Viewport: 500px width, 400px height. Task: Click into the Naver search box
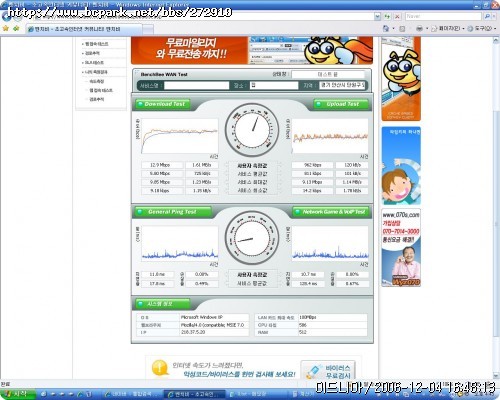pyautogui.click(x=443, y=16)
